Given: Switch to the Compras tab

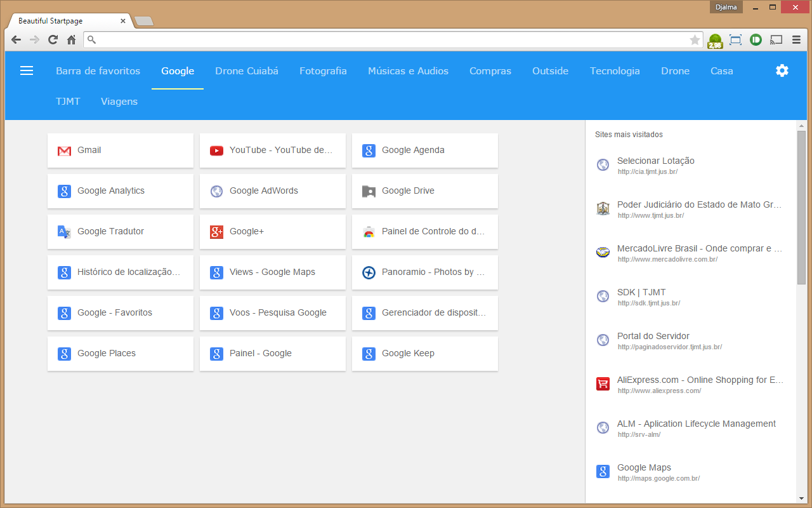Looking at the screenshot, I should point(490,71).
